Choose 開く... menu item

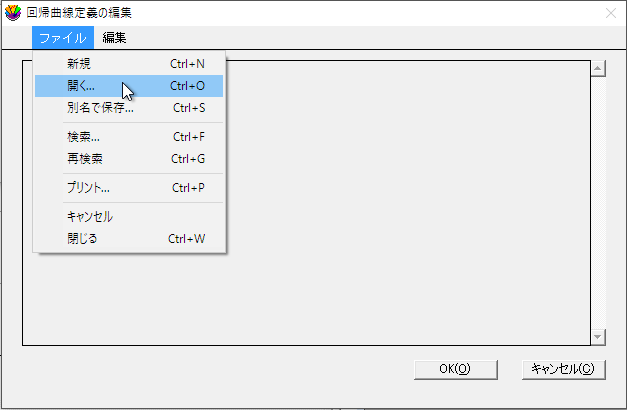tap(129, 86)
